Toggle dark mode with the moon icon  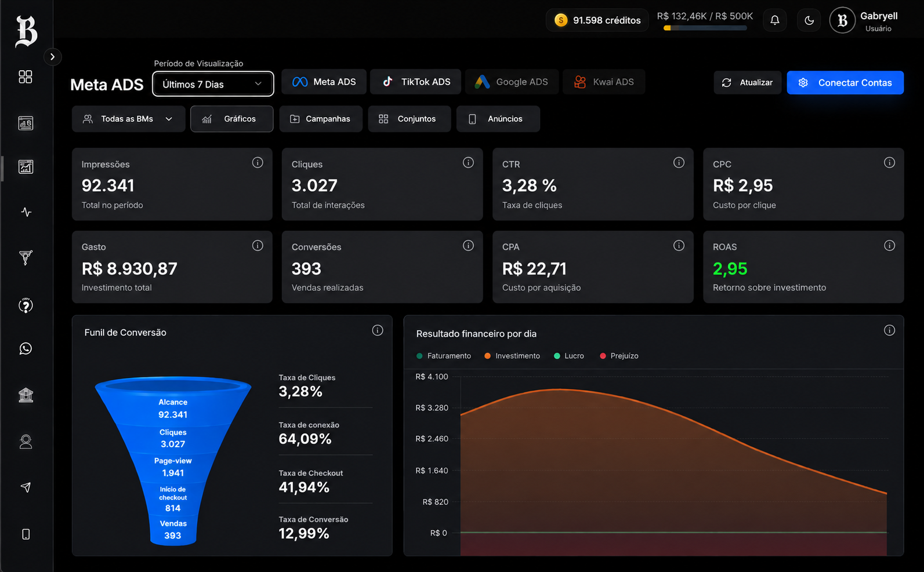(x=809, y=20)
